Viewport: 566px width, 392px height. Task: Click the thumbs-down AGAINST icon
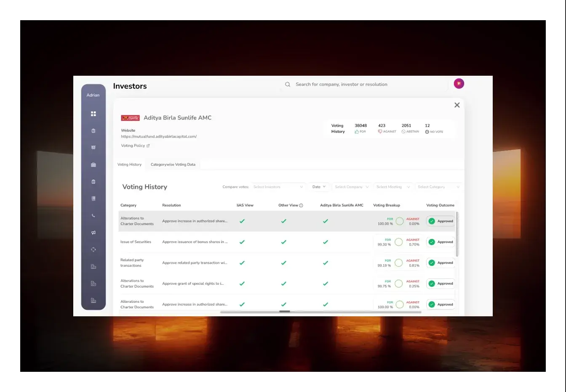(x=380, y=132)
